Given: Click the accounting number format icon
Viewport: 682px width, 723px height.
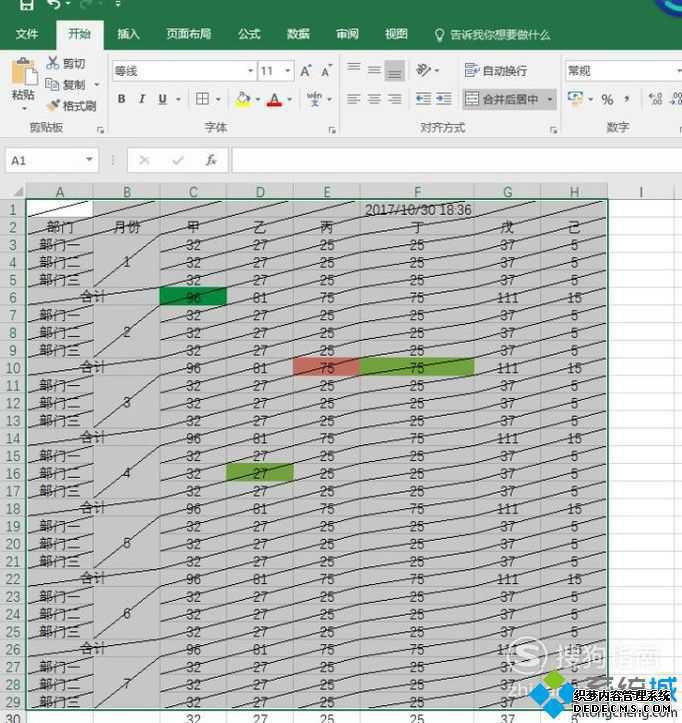Looking at the screenshot, I should pyautogui.click(x=575, y=98).
